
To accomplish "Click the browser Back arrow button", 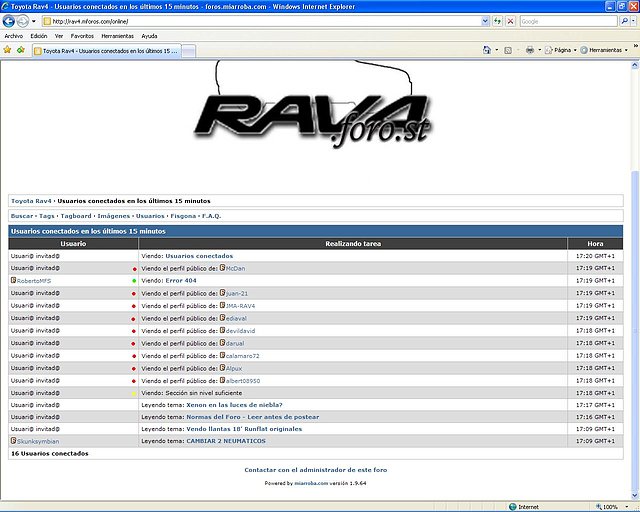I will (9, 21).
